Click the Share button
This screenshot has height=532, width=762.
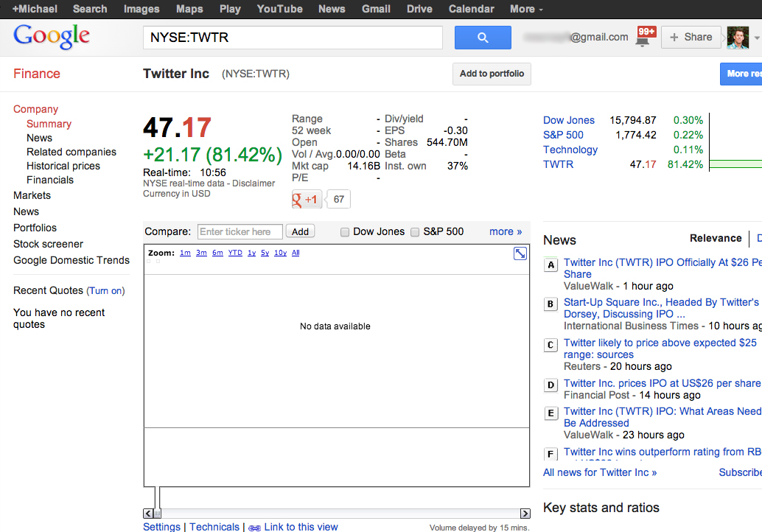pyautogui.click(x=691, y=38)
